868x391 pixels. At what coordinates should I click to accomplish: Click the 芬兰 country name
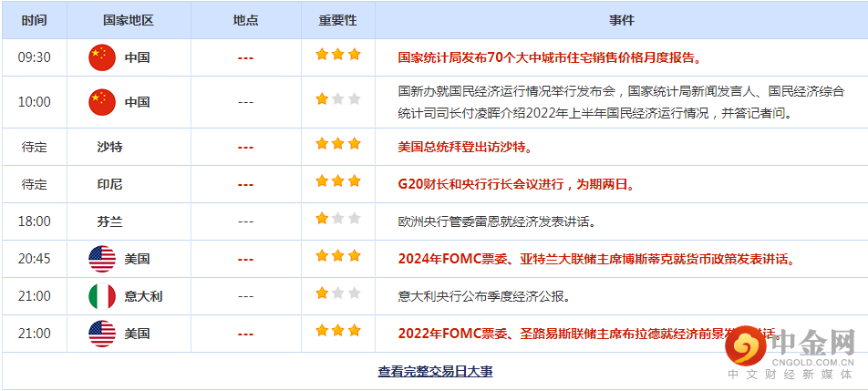point(109,221)
